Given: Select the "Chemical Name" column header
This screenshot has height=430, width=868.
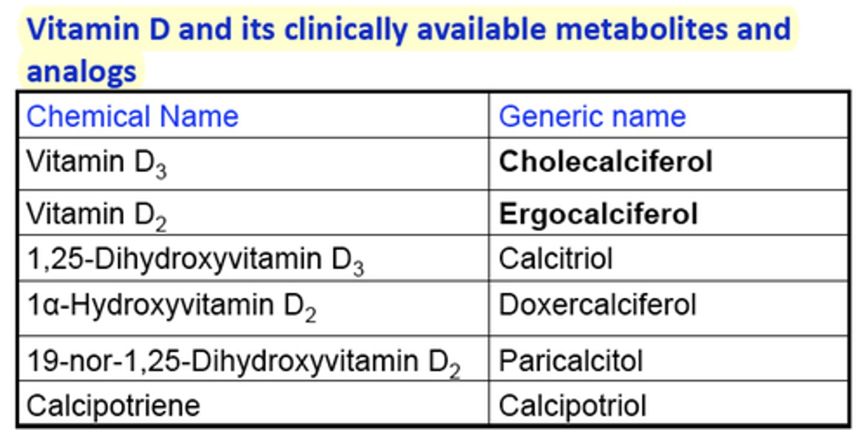Looking at the screenshot, I should (x=132, y=116).
